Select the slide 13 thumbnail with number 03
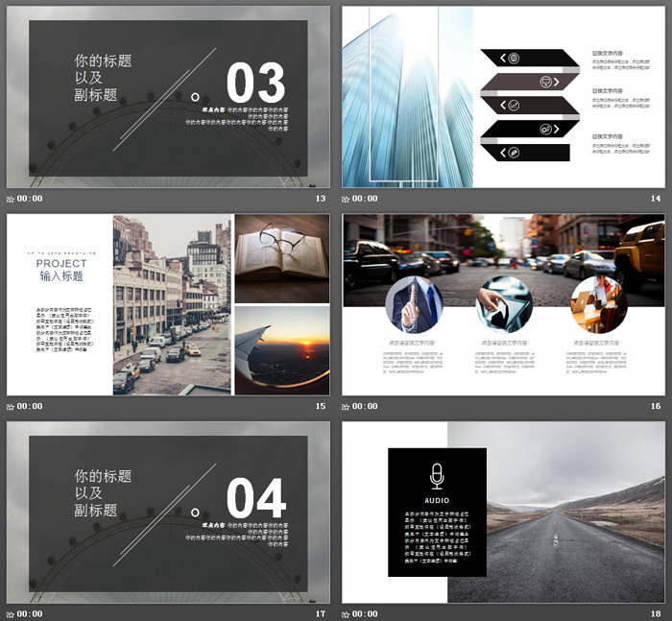The width and height of the screenshot is (672, 621). pos(168,96)
